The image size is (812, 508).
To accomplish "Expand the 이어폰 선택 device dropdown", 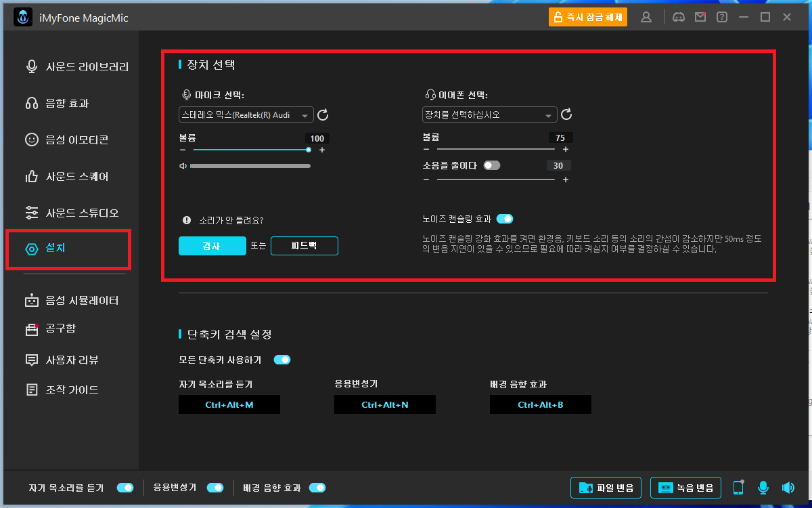I will click(489, 114).
